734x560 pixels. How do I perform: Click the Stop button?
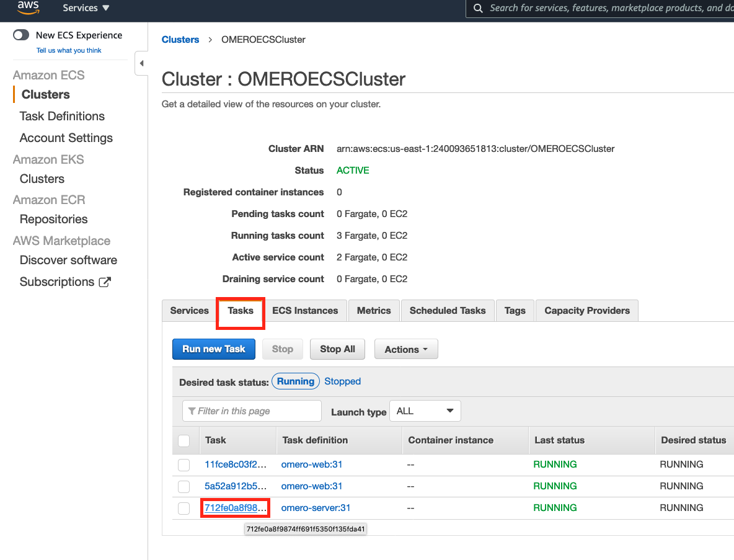coord(283,349)
